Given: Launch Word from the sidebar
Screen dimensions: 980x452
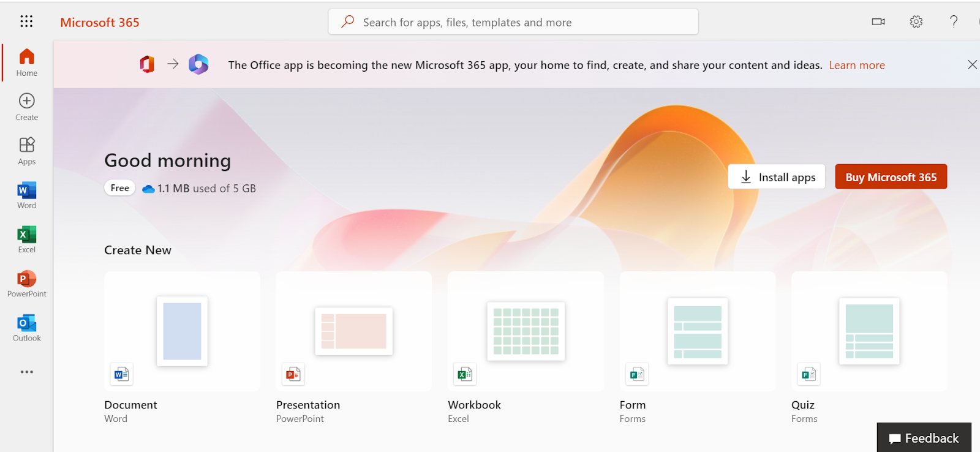Looking at the screenshot, I should [26, 195].
